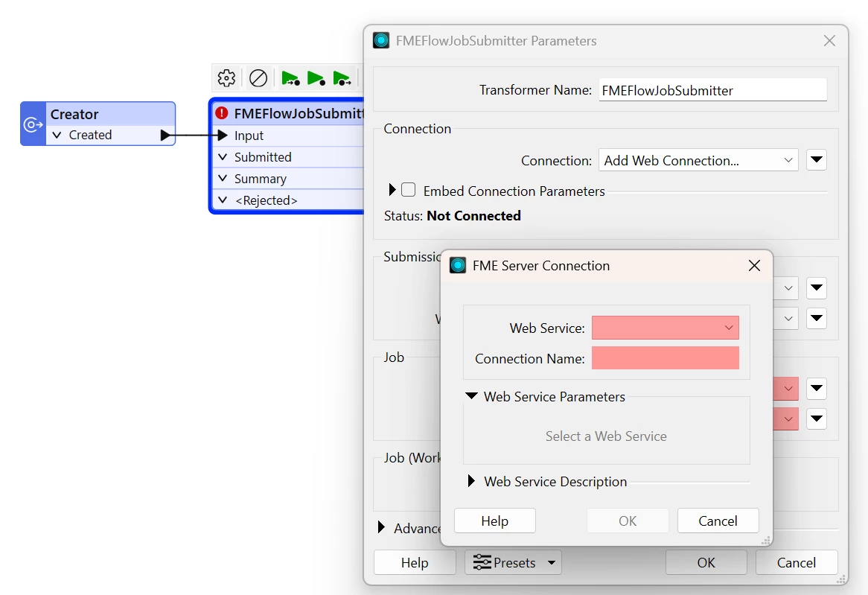This screenshot has width=868, height=595.
Task: Open the second red Job dropdown chevron
Action: click(x=788, y=419)
